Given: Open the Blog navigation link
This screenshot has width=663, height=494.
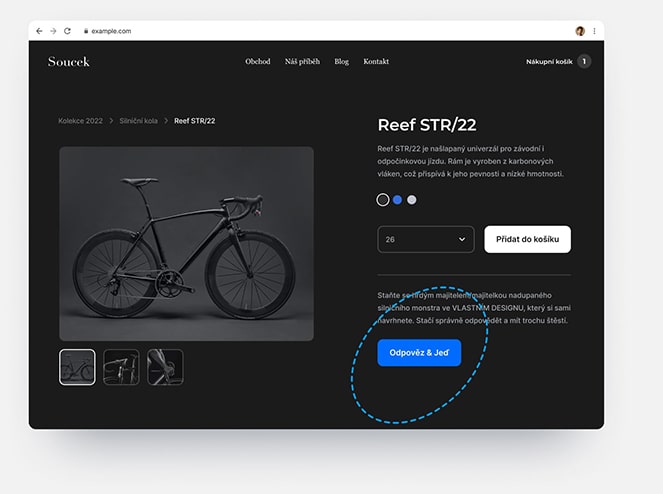Looking at the screenshot, I should [342, 61].
